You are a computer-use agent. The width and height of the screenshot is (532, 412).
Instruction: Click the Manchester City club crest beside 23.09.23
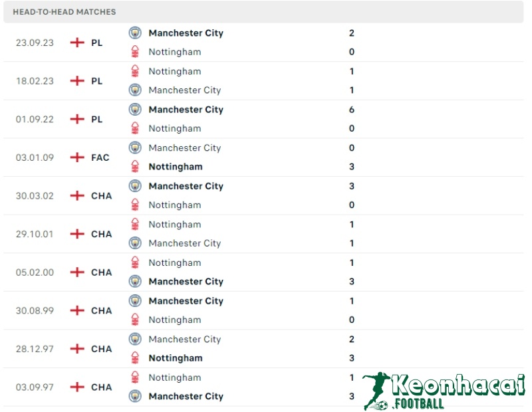click(x=135, y=32)
